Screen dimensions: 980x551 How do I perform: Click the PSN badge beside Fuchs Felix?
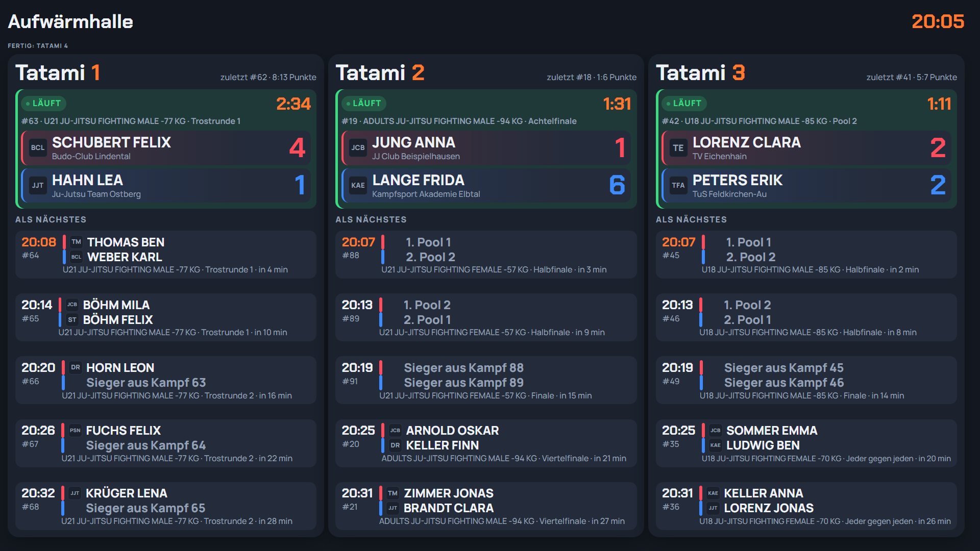tap(75, 430)
